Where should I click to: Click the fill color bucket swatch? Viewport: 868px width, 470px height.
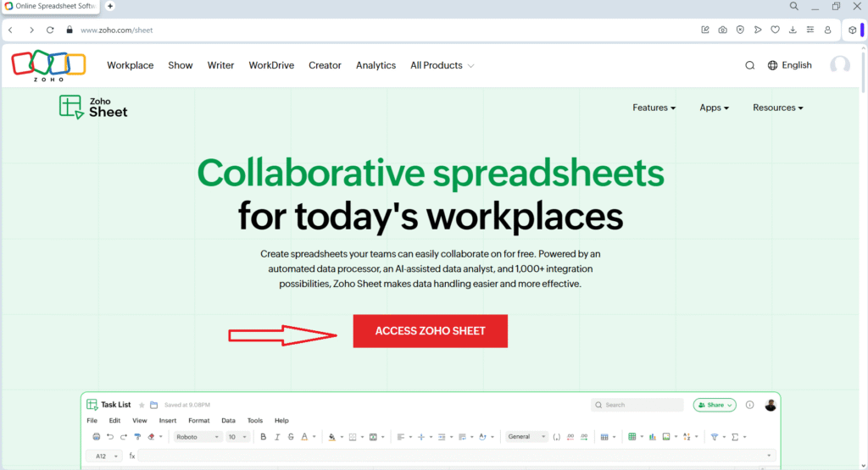tap(331, 437)
